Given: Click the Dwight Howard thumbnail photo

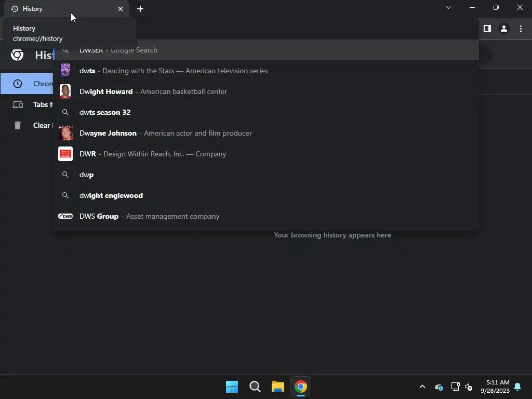Looking at the screenshot, I should click(x=65, y=91).
